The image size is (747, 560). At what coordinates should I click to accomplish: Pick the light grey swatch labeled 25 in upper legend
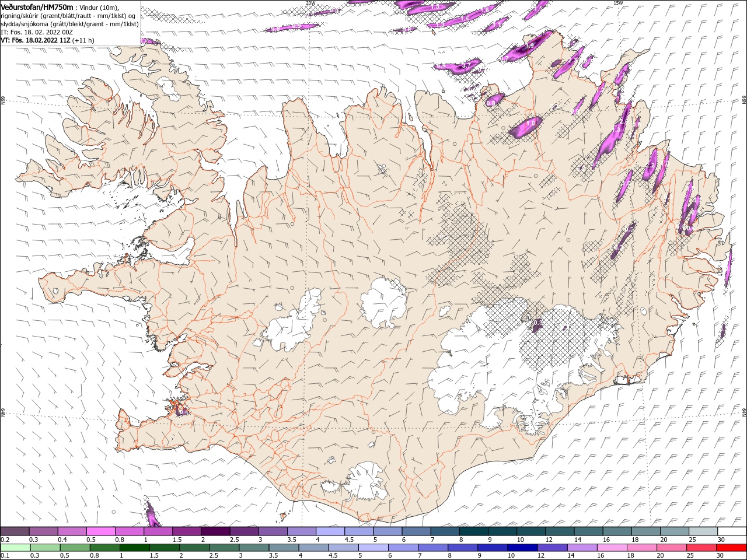pos(703,531)
